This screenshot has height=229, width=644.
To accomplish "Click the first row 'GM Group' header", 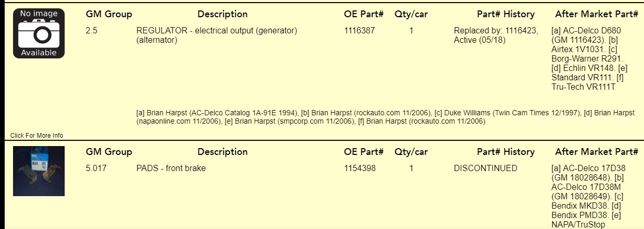I will click(x=109, y=14).
